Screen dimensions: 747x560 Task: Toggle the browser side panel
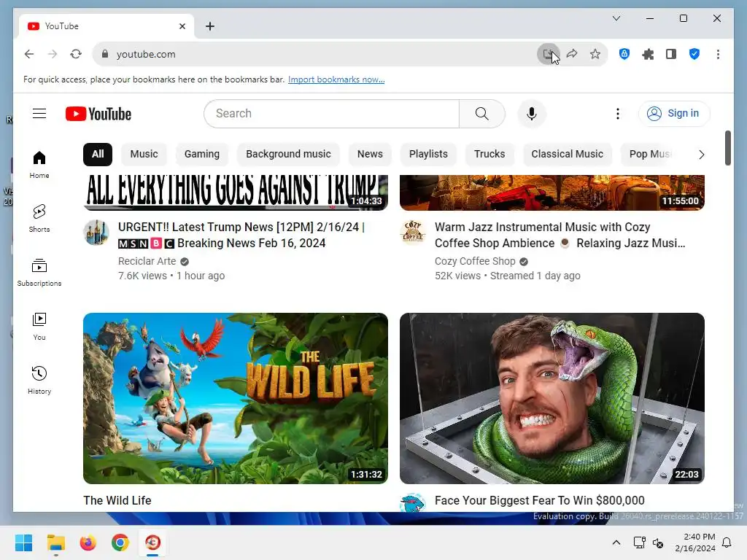point(671,54)
